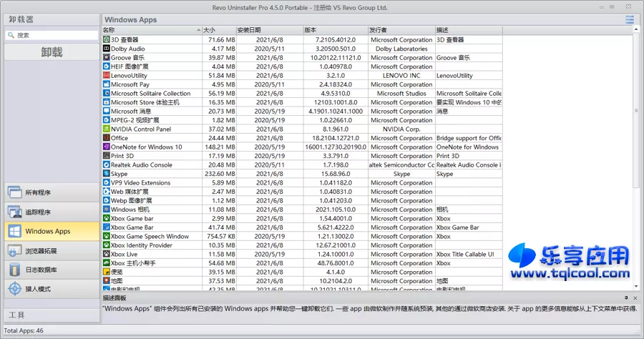Screen dimensions: 644x339
Task: Sort the list by 描述 column
Action: (x=469, y=30)
